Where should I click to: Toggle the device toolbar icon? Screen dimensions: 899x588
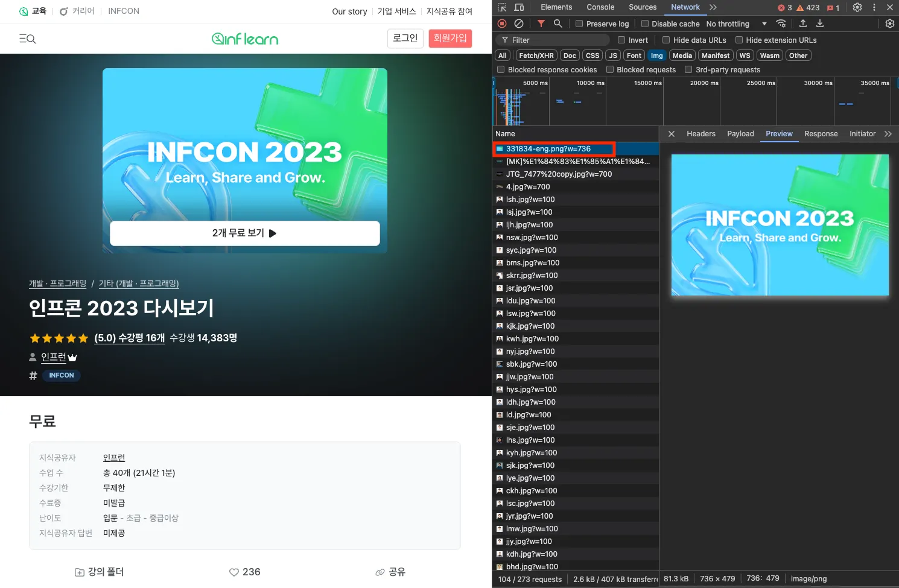click(519, 7)
